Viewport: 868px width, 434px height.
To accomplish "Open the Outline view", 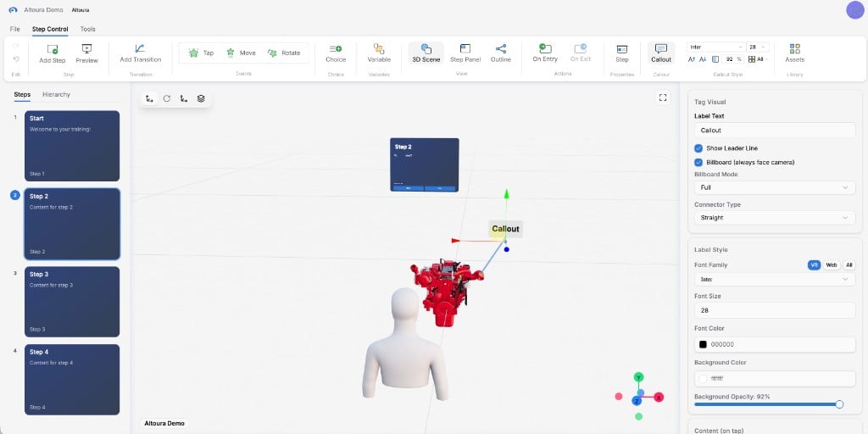I will pos(500,53).
